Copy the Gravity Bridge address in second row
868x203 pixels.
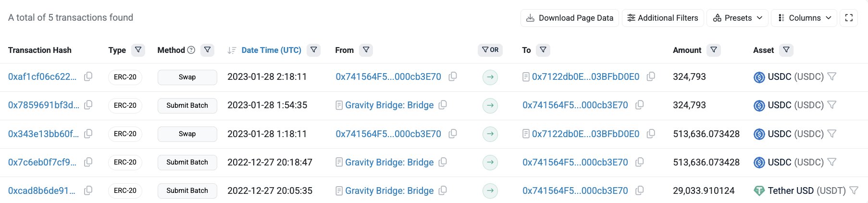443,105
